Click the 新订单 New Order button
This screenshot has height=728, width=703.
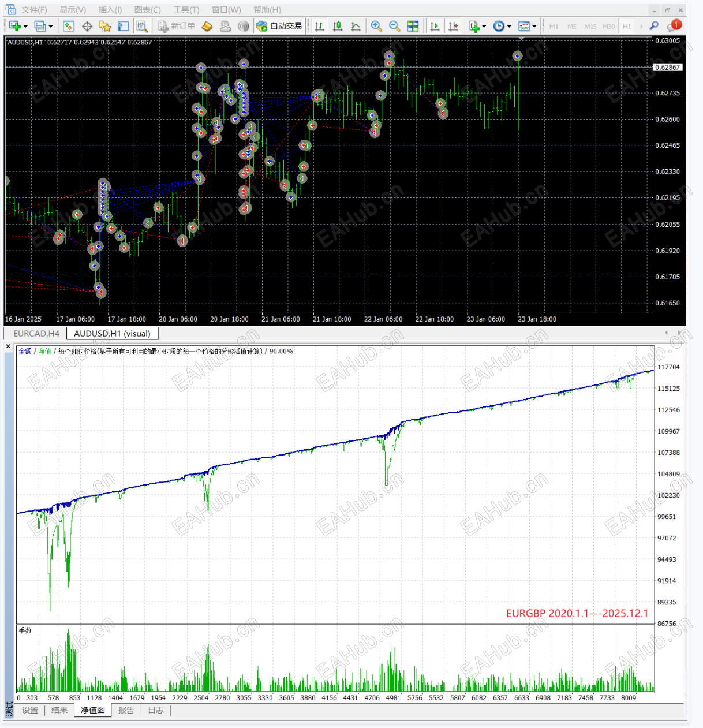pos(177,26)
